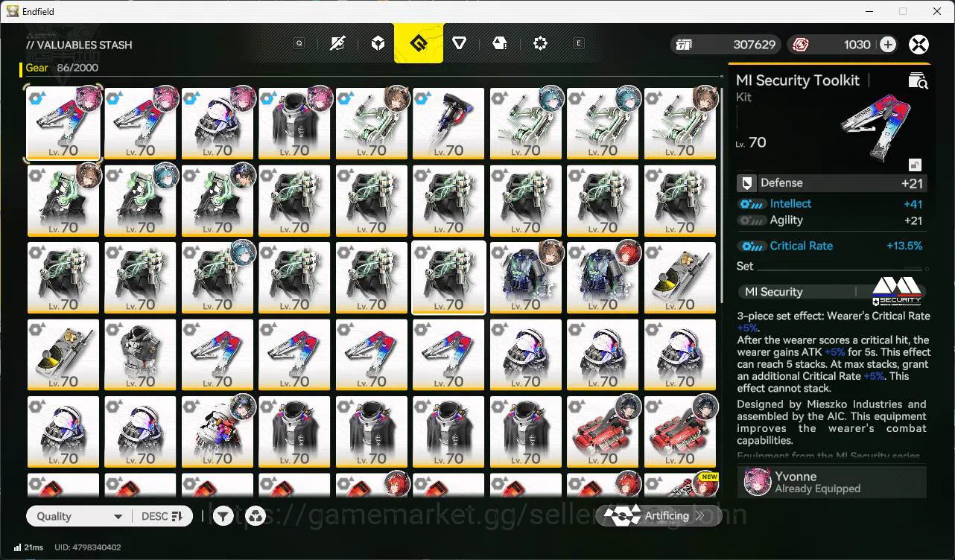
Task: Click the MI Security brand logo
Action: [x=897, y=291]
